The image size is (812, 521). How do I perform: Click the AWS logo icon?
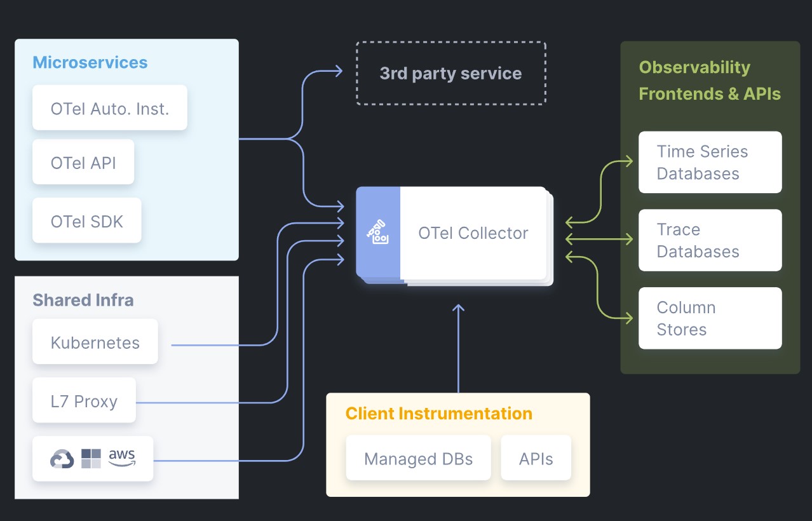coord(121,457)
